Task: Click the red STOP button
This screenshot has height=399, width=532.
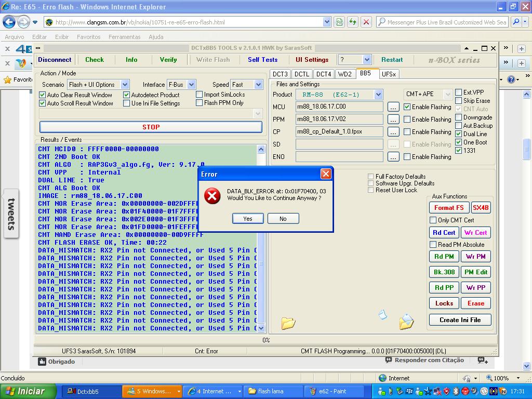Action: pyautogui.click(x=151, y=127)
